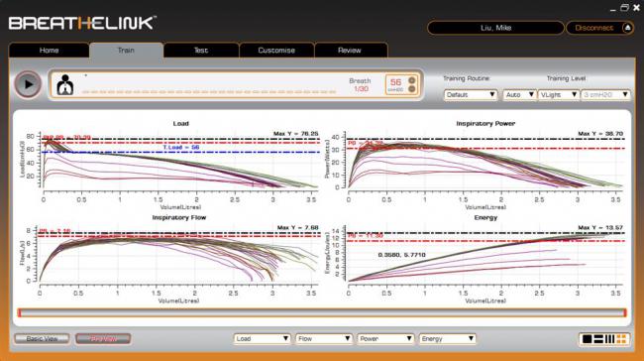Open the Default training routine dropdown
This screenshot has height=361, width=644.
pos(471,95)
